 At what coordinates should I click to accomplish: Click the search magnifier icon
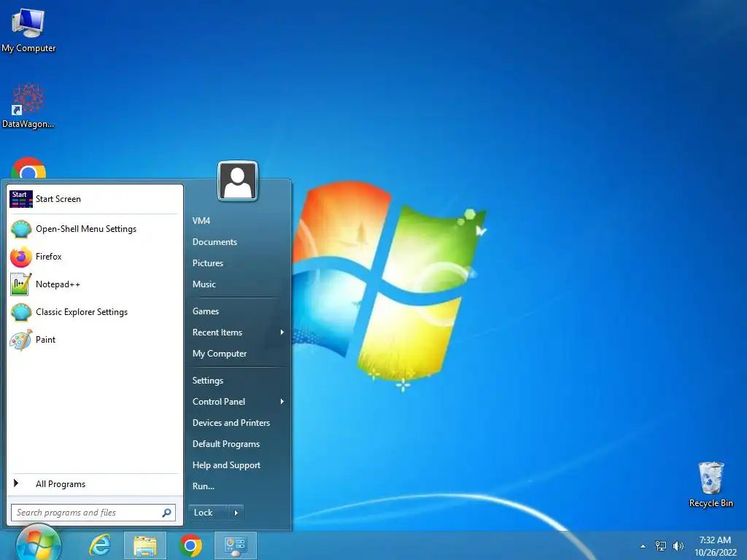point(167,513)
